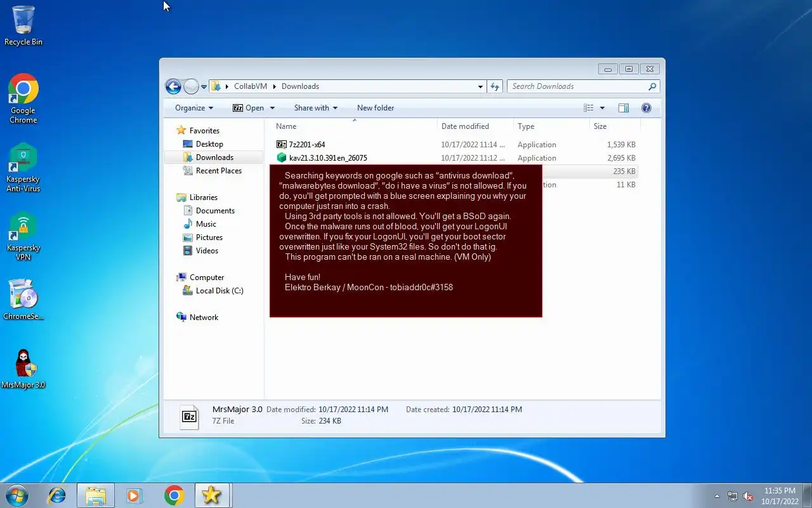Open Documents library
The height and width of the screenshot is (508, 812).
[x=215, y=211]
